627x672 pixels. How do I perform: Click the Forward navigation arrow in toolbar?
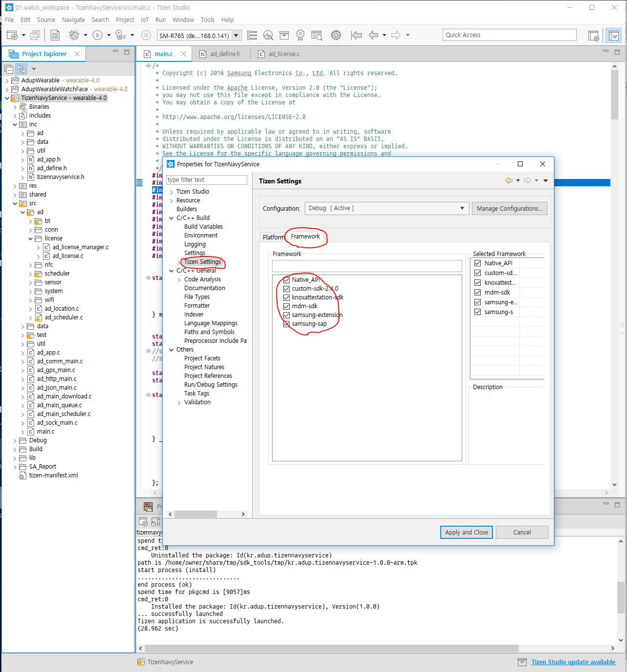(396, 35)
